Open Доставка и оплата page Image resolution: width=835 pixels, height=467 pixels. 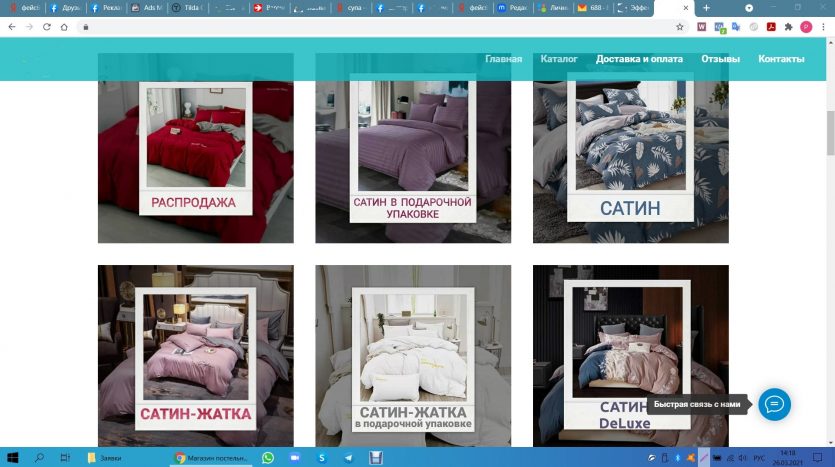tap(639, 59)
